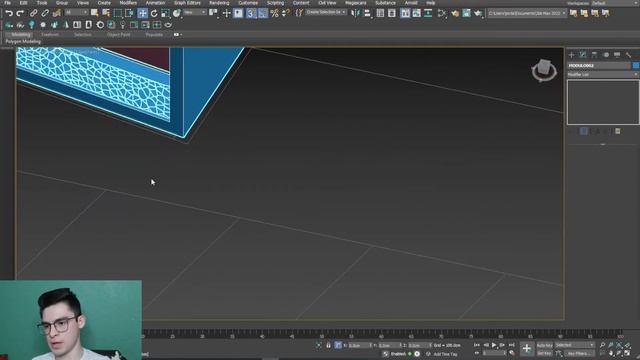This screenshot has width=640, height=360.
Task: Switch to the Freeform ribbon tab
Action: [x=50, y=35]
